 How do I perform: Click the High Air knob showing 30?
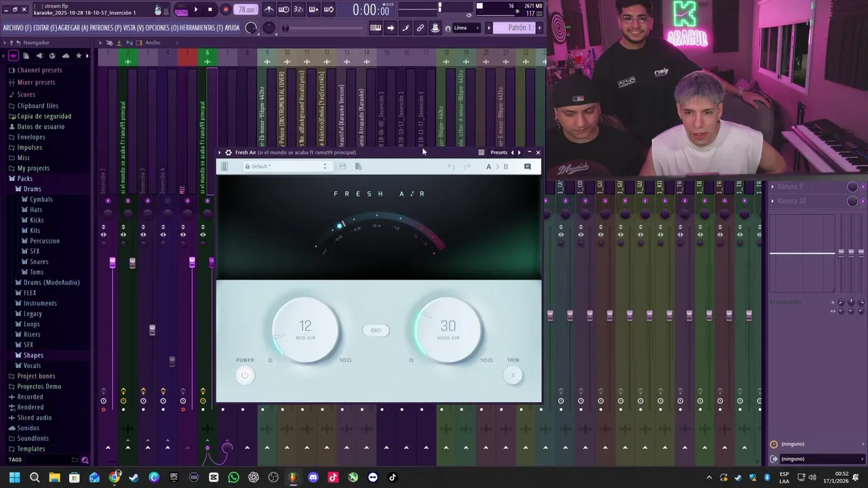coord(448,329)
